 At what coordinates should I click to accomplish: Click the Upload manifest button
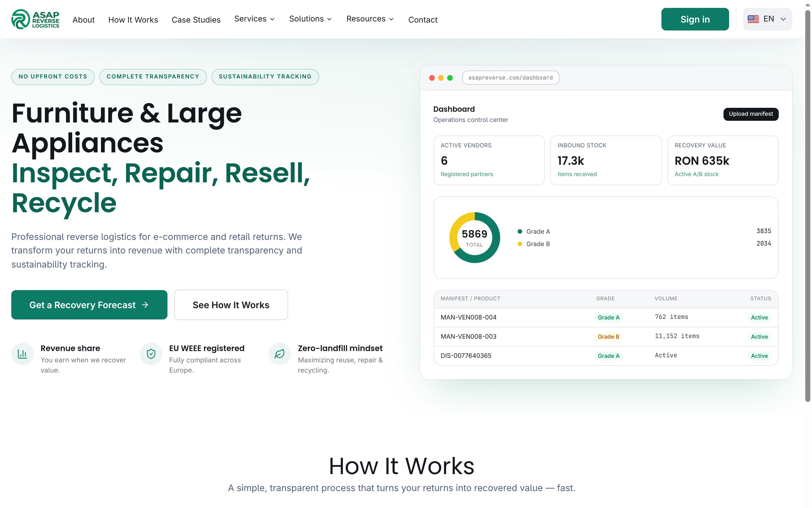pos(751,114)
